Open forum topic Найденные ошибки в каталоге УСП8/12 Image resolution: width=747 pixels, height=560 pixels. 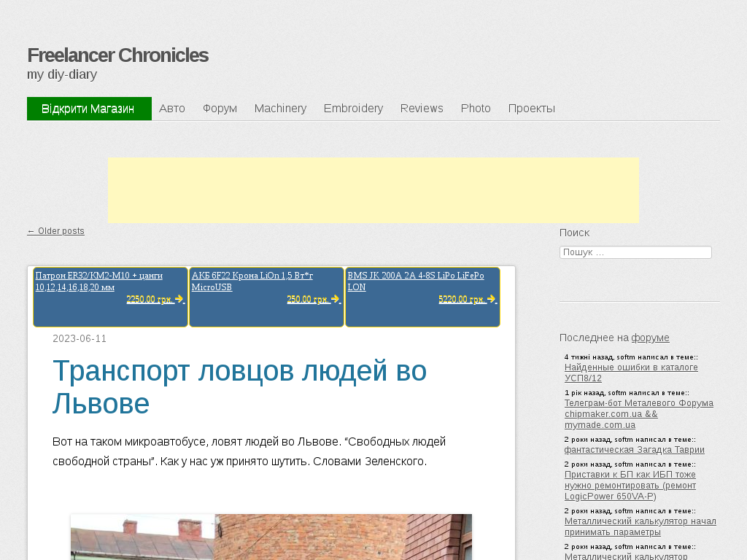631,373
